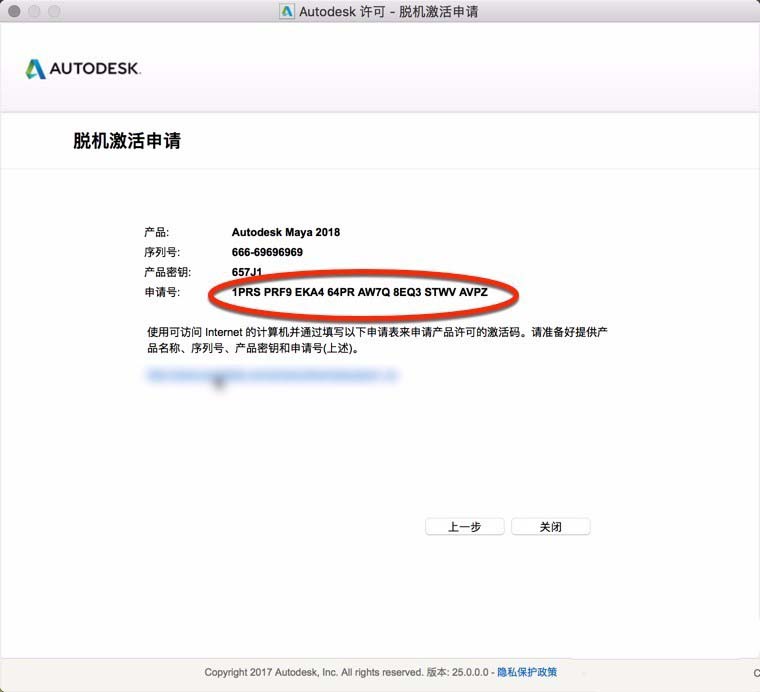
Task: Click the 申请号 label
Action: point(162,292)
